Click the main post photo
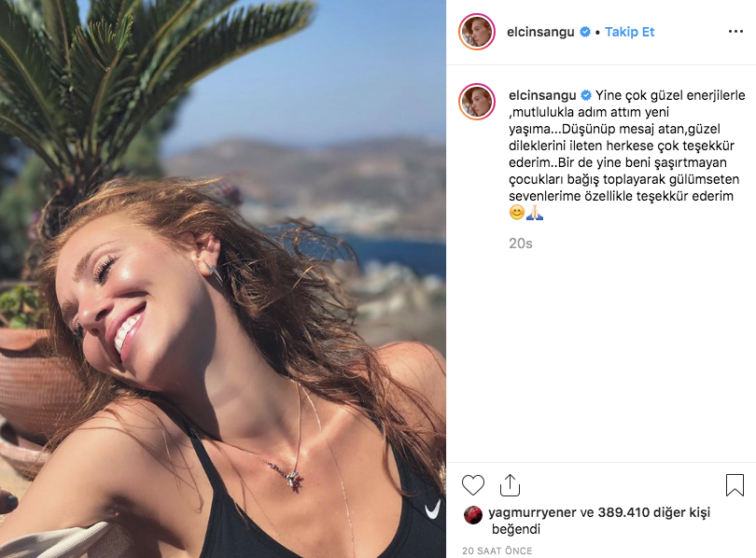The width and height of the screenshot is (756, 558). [x=223, y=279]
